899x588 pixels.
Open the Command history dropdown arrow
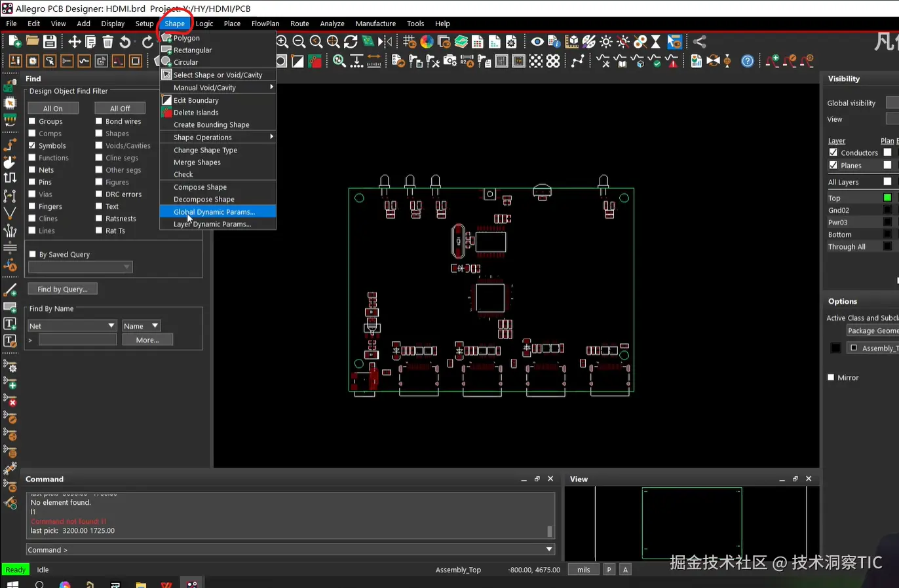[x=548, y=549]
